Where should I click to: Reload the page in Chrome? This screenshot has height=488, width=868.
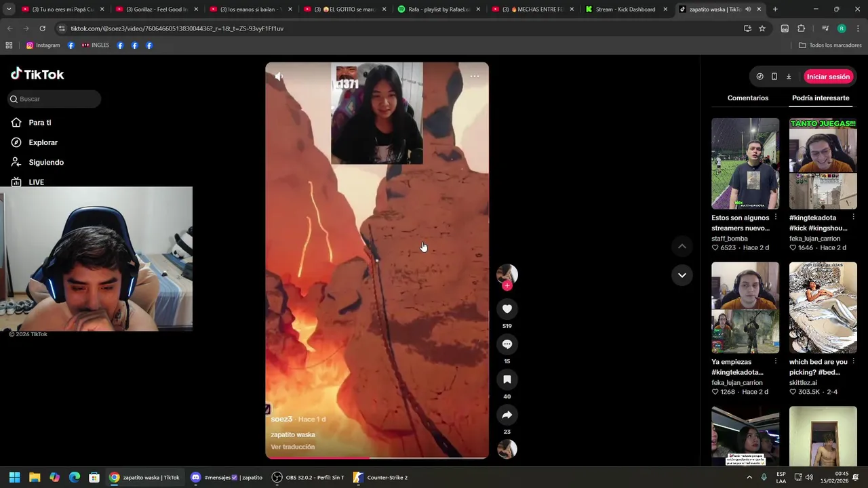(42, 28)
